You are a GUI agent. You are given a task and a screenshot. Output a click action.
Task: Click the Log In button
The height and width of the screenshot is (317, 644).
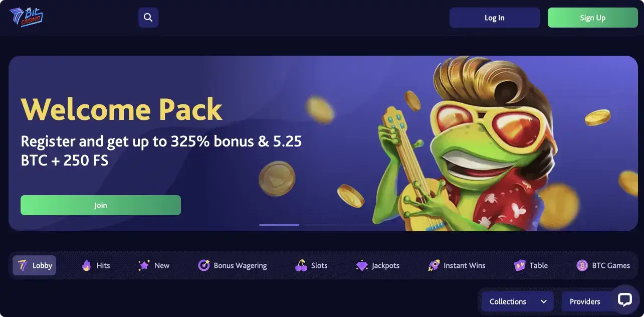click(x=495, y=18)
